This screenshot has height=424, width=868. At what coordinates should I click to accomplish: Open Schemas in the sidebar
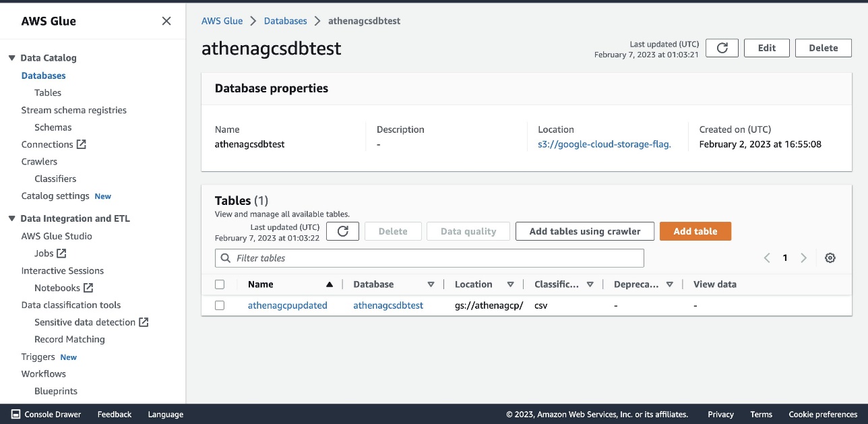[53, 127]
